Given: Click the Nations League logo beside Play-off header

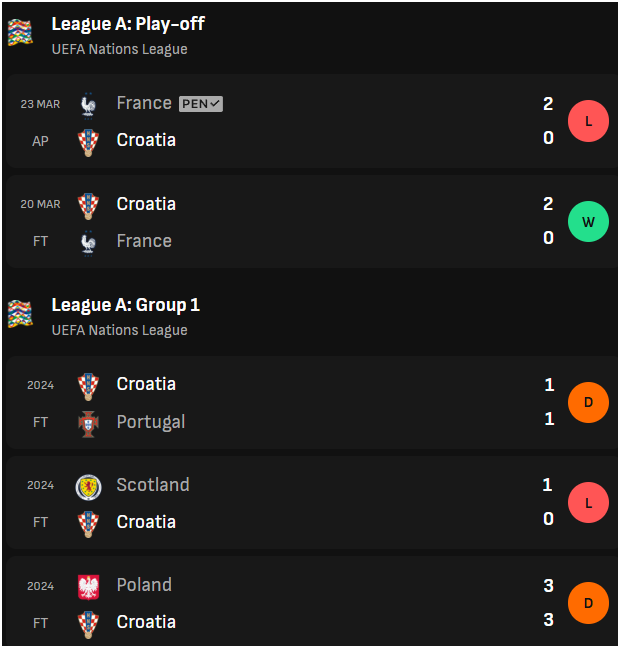Looking at the screenshot, I should pyautogui.click(x=20, y=32).
